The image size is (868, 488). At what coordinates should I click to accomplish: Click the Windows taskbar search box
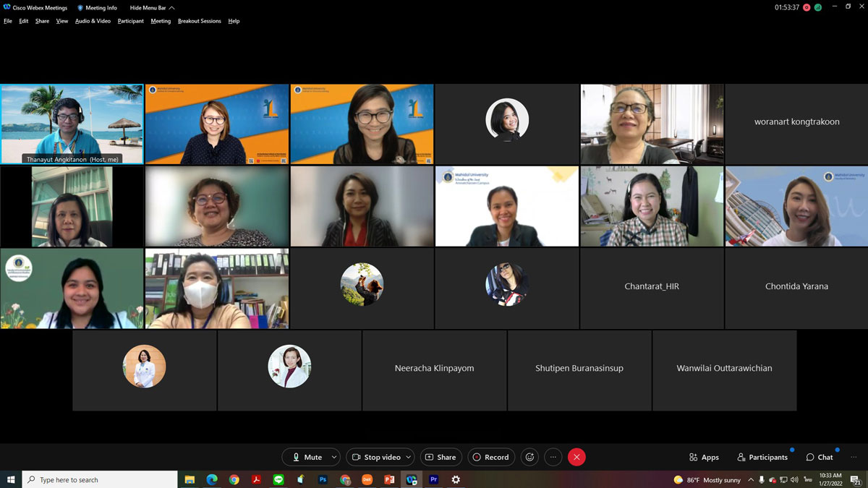point(101,479)
